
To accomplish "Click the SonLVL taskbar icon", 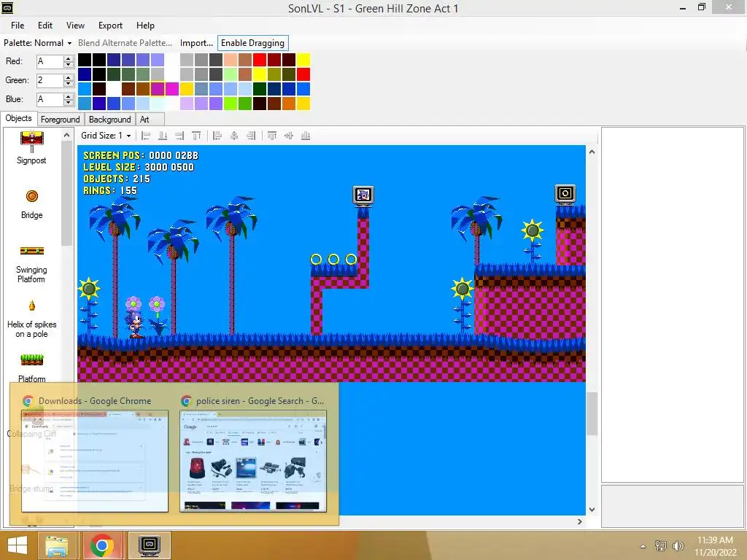I will click(150, 545).
